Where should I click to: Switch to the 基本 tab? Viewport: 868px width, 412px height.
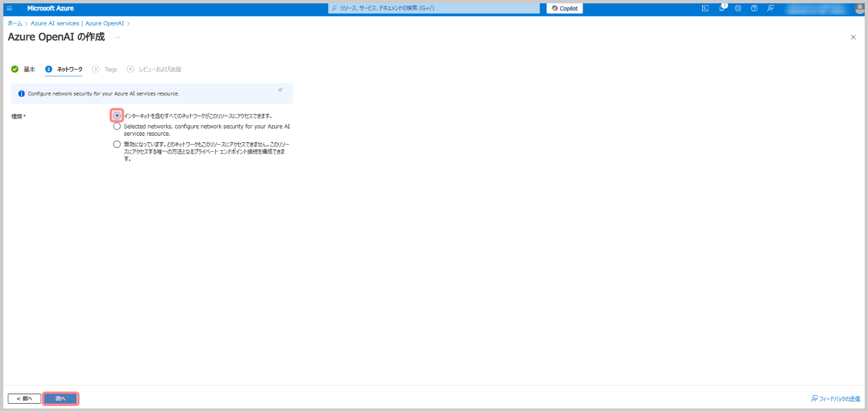click(23, 70)
